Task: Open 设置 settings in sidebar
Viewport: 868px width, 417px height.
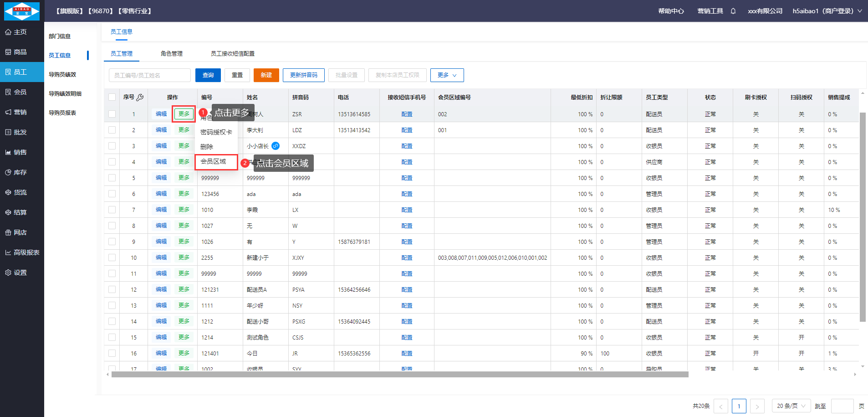Action: click(x=21, y=273)
